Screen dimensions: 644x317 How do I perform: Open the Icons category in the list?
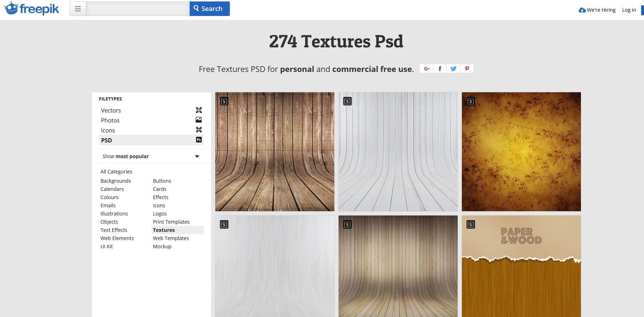coord(159,206)
